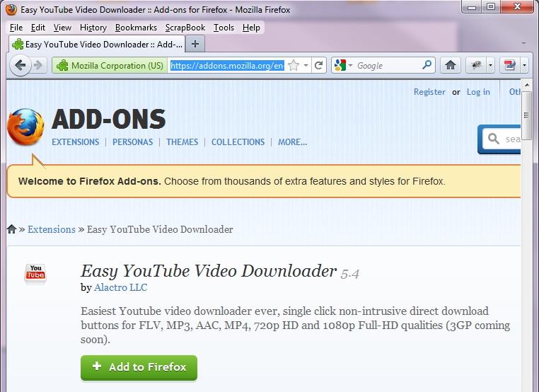The height and width of the screenshot is (392, 539).
Task: Open the Google search engine selector
Action: pos(343,65)
